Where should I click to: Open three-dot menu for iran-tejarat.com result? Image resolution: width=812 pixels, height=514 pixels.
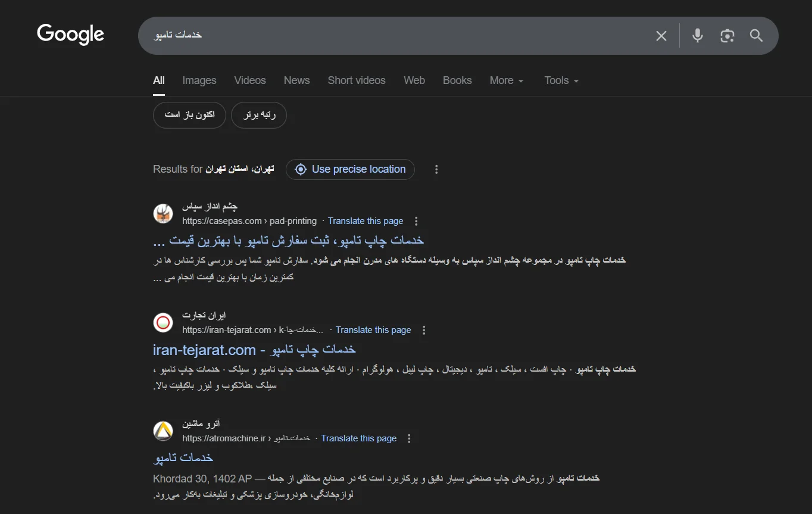[424, 331]
